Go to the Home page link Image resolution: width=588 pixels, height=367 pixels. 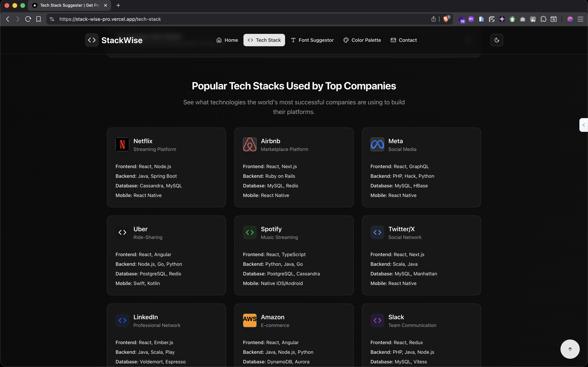coord(227,40)
